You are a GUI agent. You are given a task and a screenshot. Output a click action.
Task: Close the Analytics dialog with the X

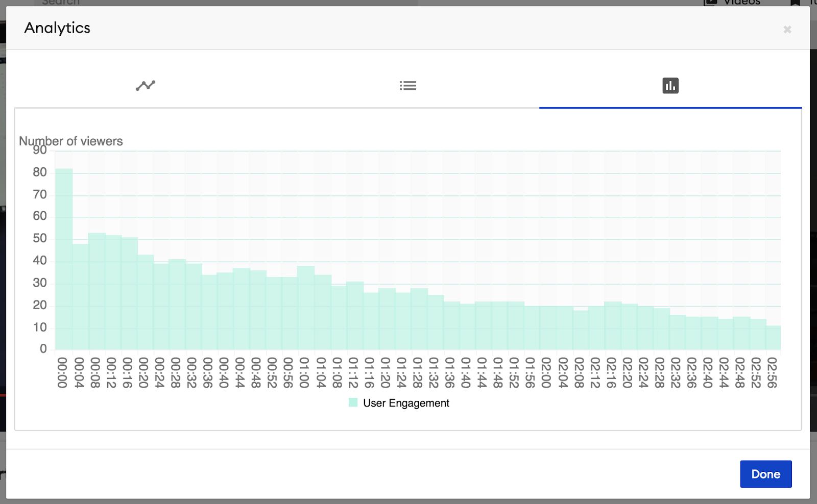pyautogui.click(x=787, y=30)
